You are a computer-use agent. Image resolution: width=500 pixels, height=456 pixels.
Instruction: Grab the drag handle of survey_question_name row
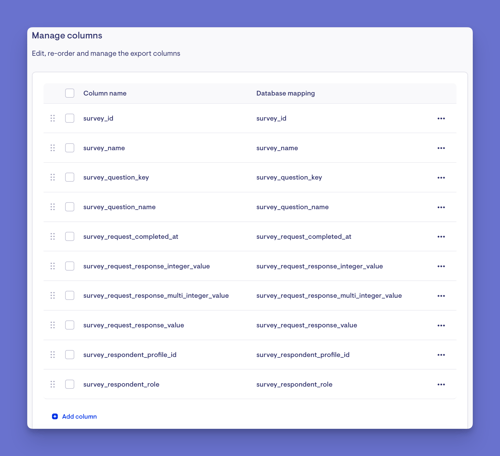pyautogui.click(x=53, y=207)
